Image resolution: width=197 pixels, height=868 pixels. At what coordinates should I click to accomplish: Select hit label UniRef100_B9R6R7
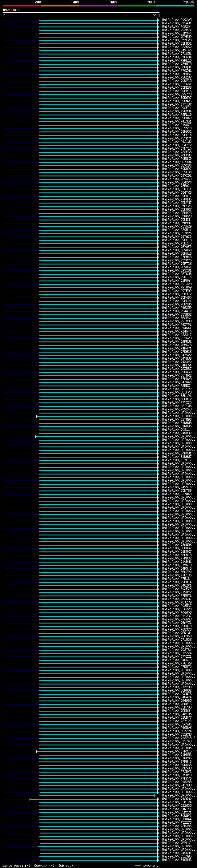pos(176,98)
